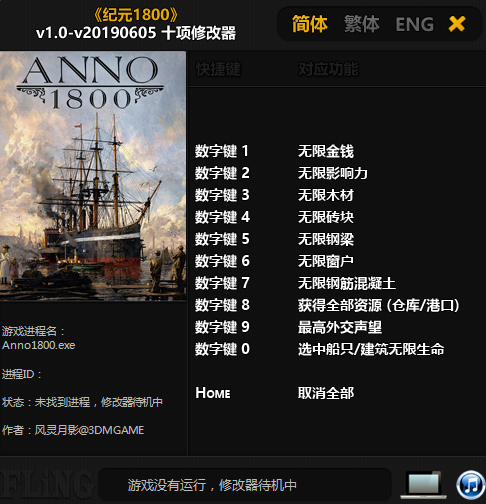Enable 无限窗户 cheat
The height and width of the screenshot is (504, 486).
(326, 261)
